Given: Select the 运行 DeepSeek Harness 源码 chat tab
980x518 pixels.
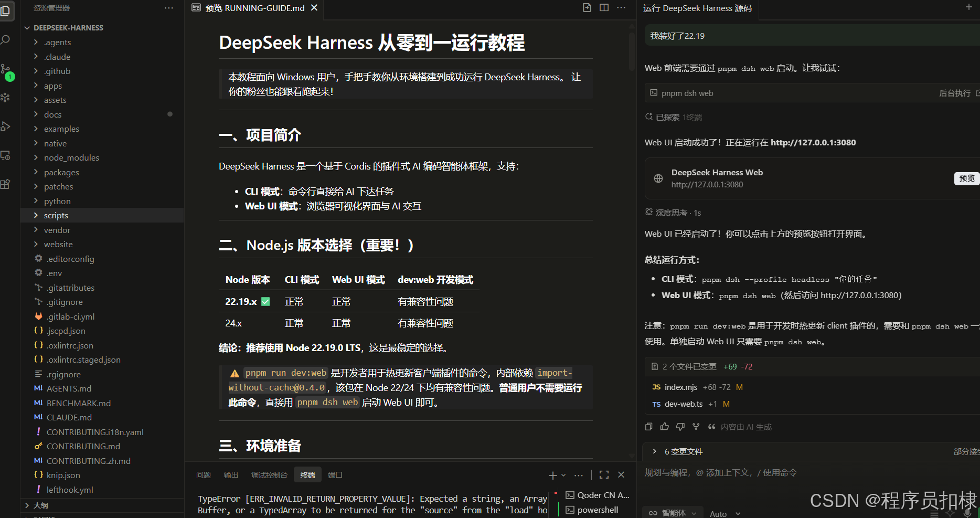Looking at the screenshot, I should pos(697,8).
